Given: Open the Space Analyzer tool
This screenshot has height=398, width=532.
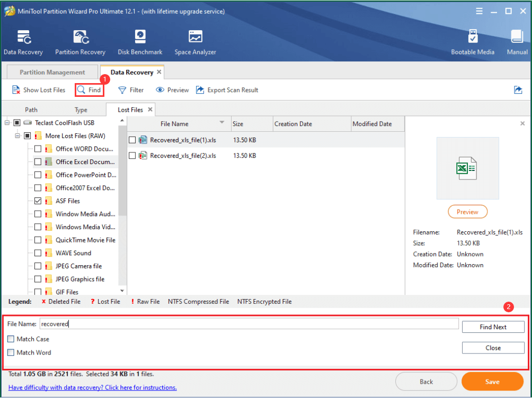Looking at the screenshot, I should click(x=196, y=37).
